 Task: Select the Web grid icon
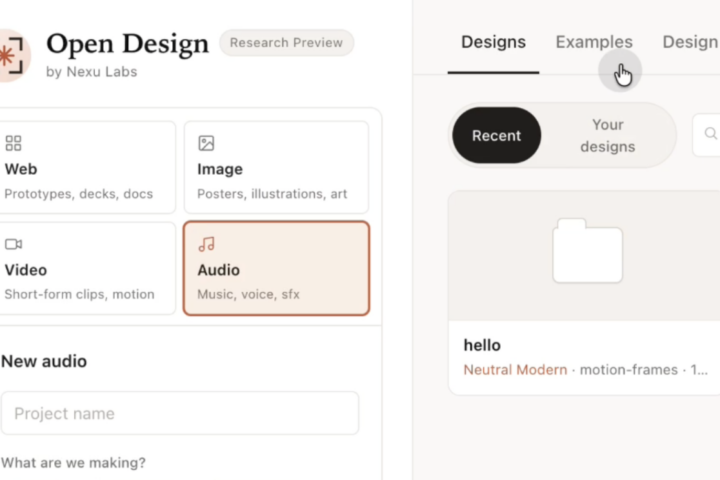[x=13, y=143]
